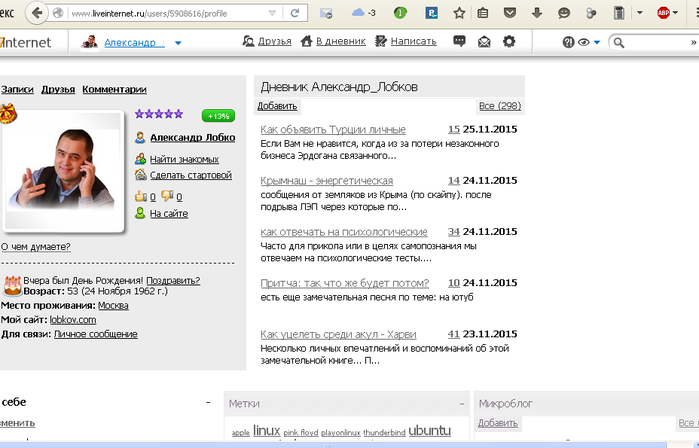Reload the page with the refresh icon
Screen dimensions: 699x448
click(295, 14)
